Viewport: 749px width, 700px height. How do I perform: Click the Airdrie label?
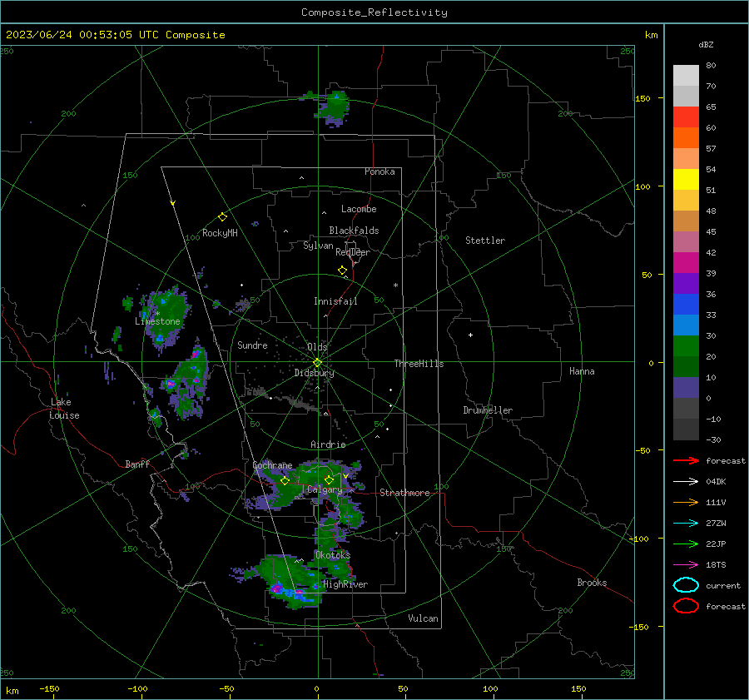pyautogui.click(x=328, y=444)
